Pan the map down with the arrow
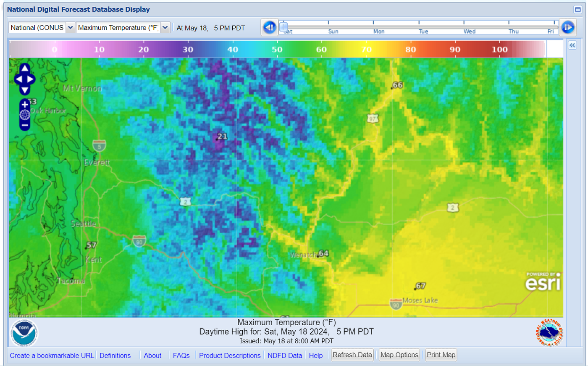Viewport: 588px width, 366px height. [25, 90]
